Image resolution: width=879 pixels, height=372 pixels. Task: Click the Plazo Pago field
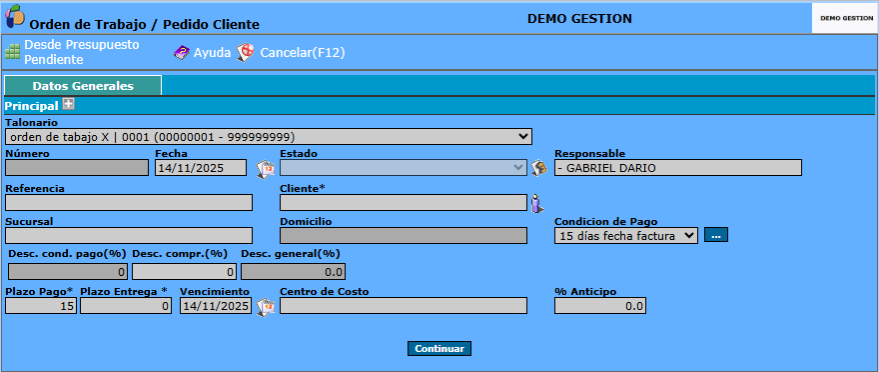[x=41, y=305]
